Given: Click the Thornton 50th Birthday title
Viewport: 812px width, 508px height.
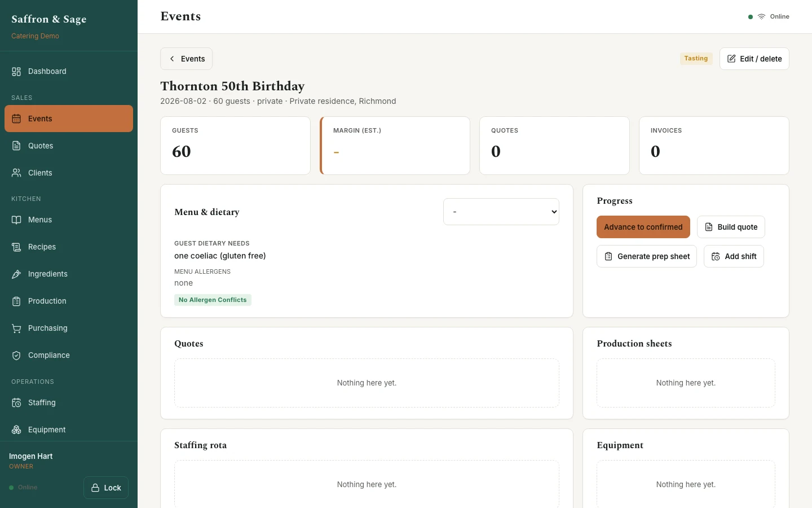Looking at the screenshot, I should tap(232, 86).
